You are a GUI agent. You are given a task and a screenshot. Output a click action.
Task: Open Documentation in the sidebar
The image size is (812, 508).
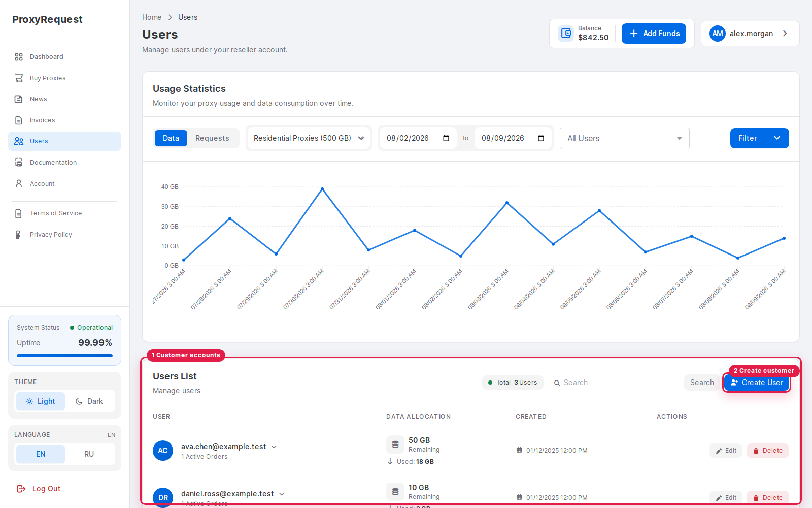tap(64, 163)
